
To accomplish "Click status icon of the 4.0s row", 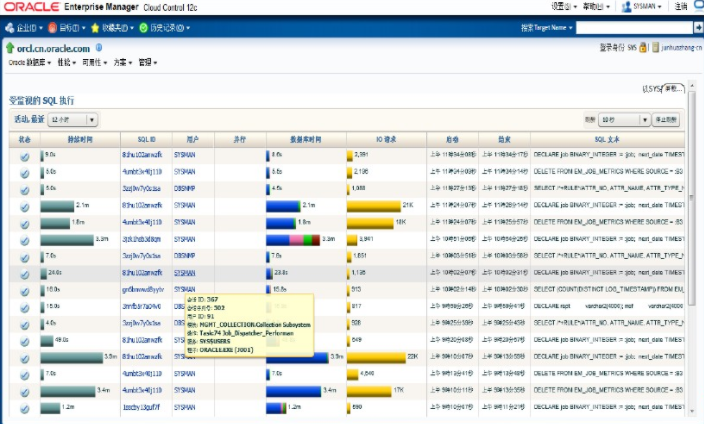I will coord(25,325).
